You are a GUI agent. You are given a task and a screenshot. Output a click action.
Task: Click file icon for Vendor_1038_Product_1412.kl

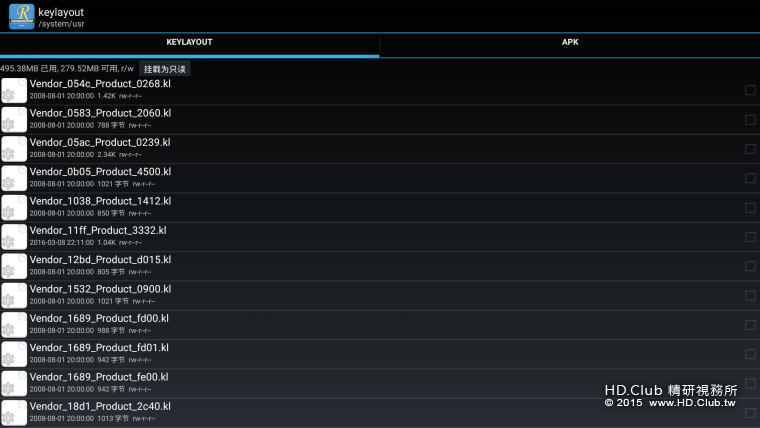[x=14, y=207]
